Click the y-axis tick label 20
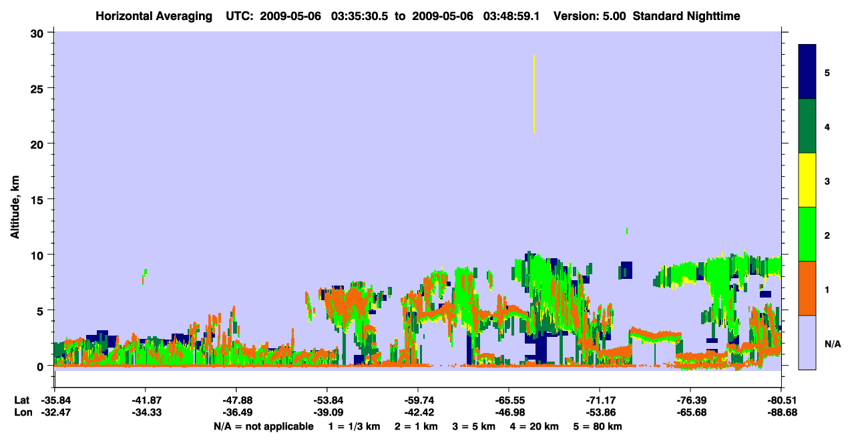 38,143
